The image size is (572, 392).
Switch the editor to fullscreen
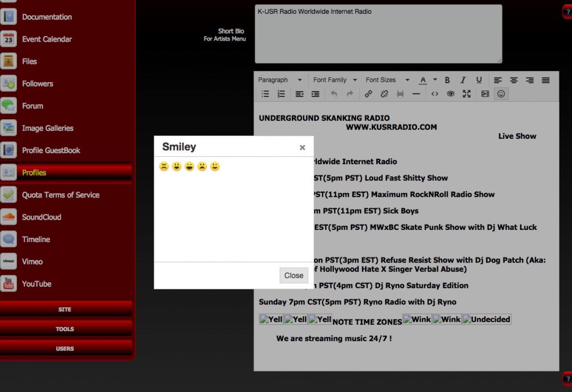[467, 94]
